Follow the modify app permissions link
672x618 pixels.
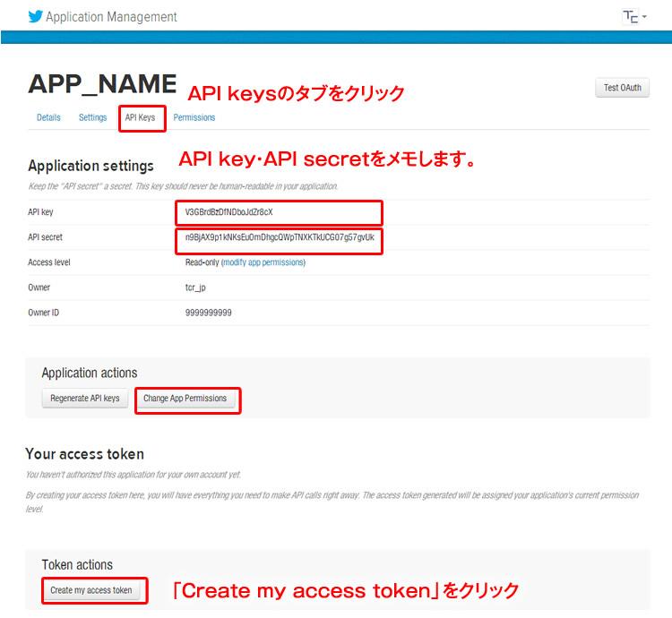(263, 262)
